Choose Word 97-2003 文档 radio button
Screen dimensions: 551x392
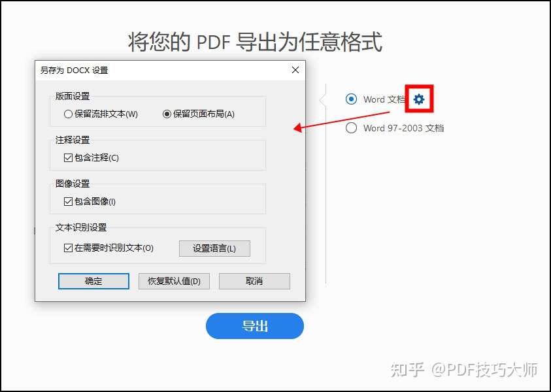pos(351,128)
